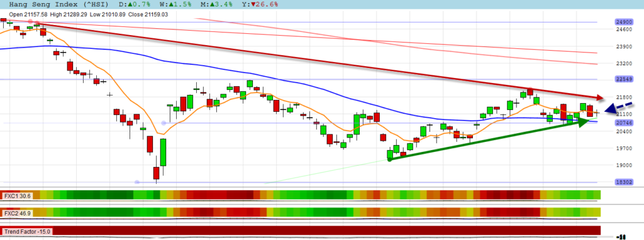Select the 22549 price level label

click(623, 79)
